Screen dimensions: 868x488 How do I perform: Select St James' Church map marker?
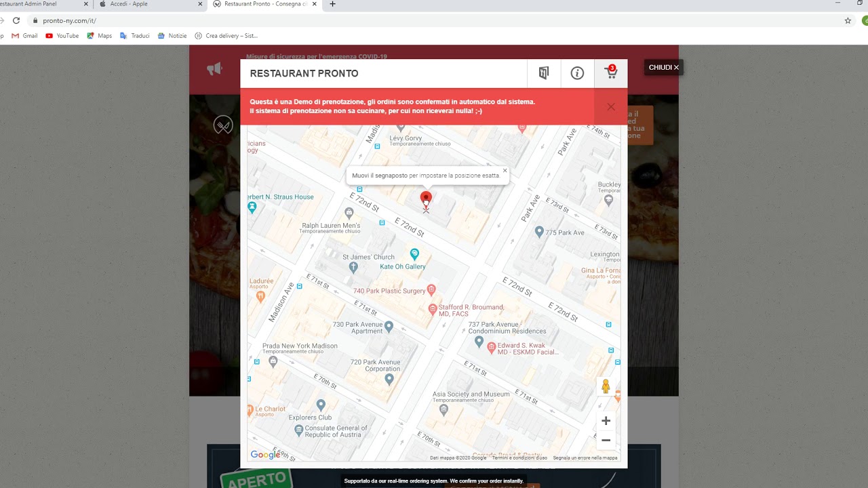point(353,267)
